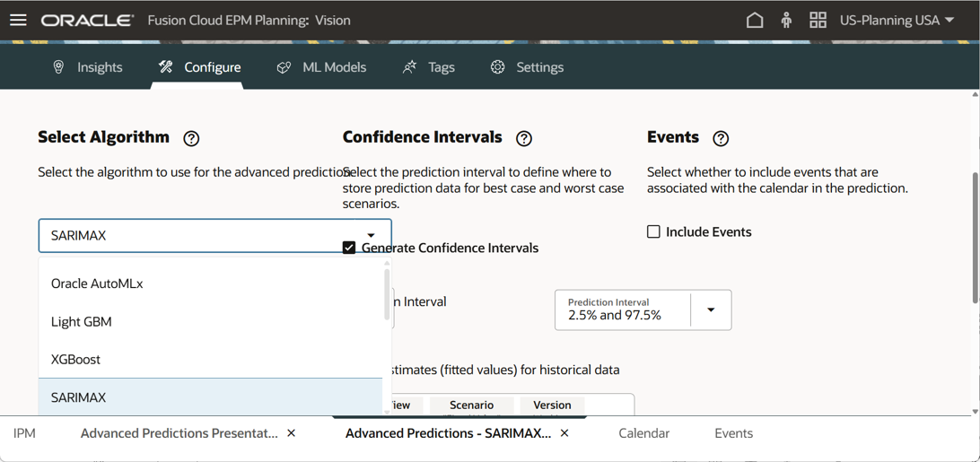The width and height of the screenshot is (980, 462).
Task: Collapse the algorithm dropdown arrow
Action: click(371, 235)
